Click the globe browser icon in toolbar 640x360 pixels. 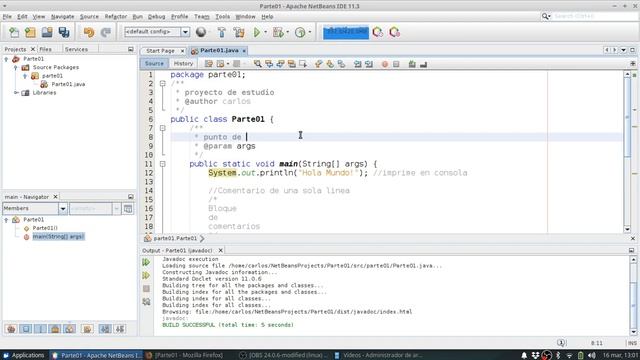tap(201, 32)
